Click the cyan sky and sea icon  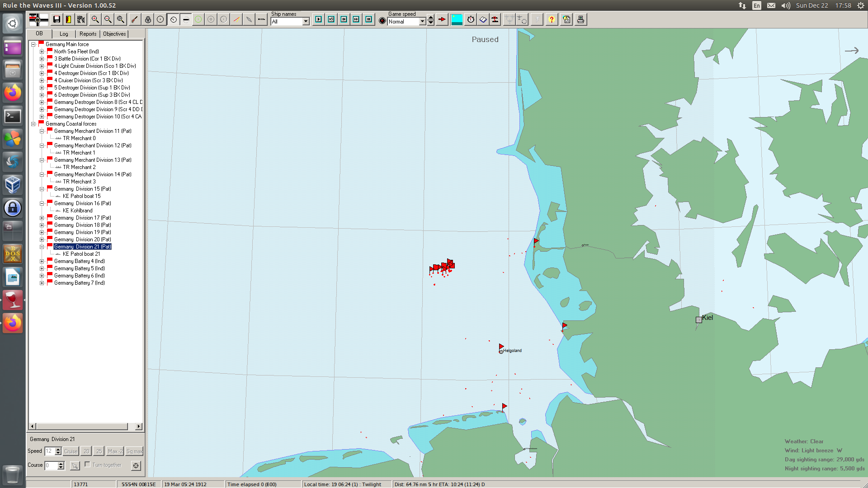tap(457, 19)
